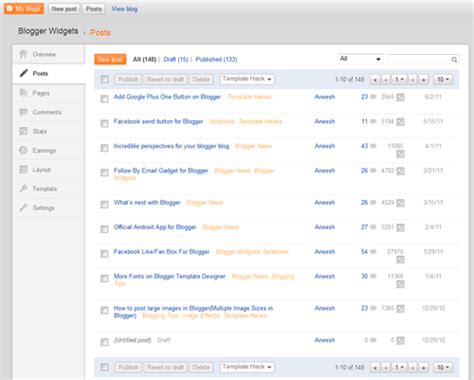Click the Settings wrench icon in sidebar

(x=23, y=208)
